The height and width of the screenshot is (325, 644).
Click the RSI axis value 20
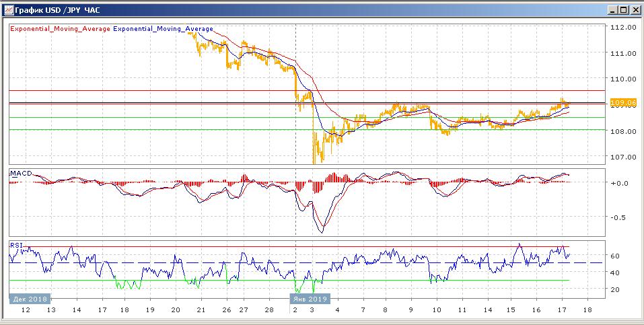(614, 289)
